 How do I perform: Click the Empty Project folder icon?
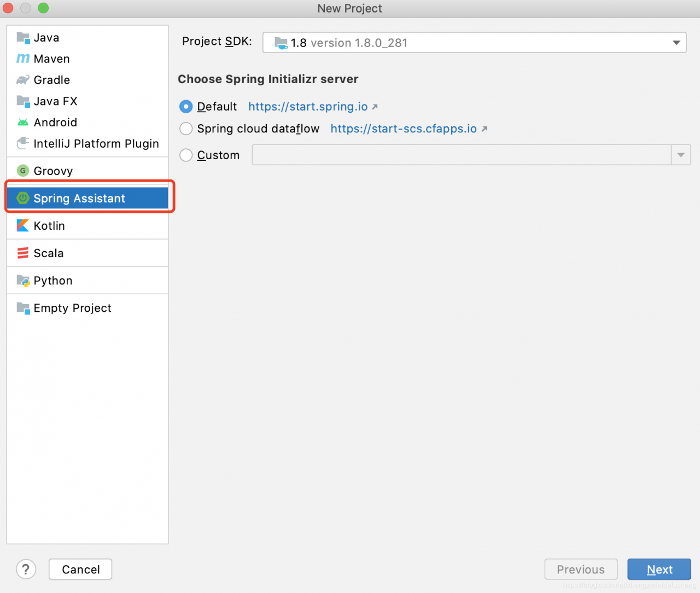(23, 308)
